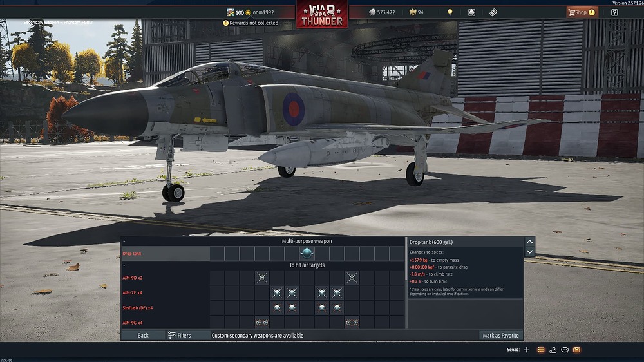The height and width of the screenshot is (362, 644).
Task: Click the +137.9 kg empty mass spec
Action: pos(434,260)
